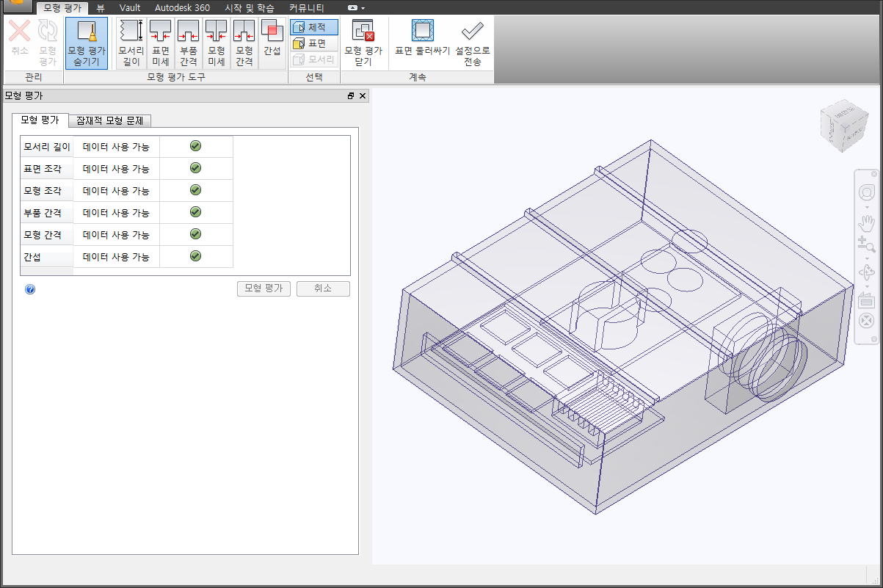Open the Vault ribbon tab

coord(130,8)
